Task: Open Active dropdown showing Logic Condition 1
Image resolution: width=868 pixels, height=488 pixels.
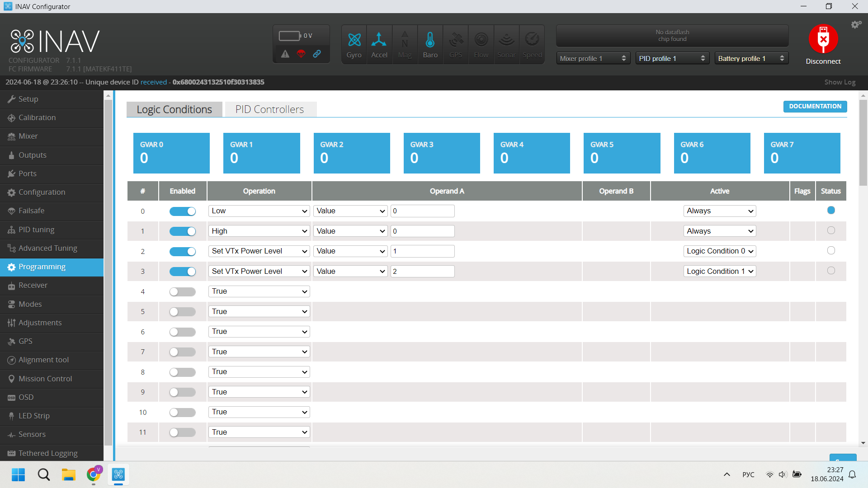Action: (720, 271)
